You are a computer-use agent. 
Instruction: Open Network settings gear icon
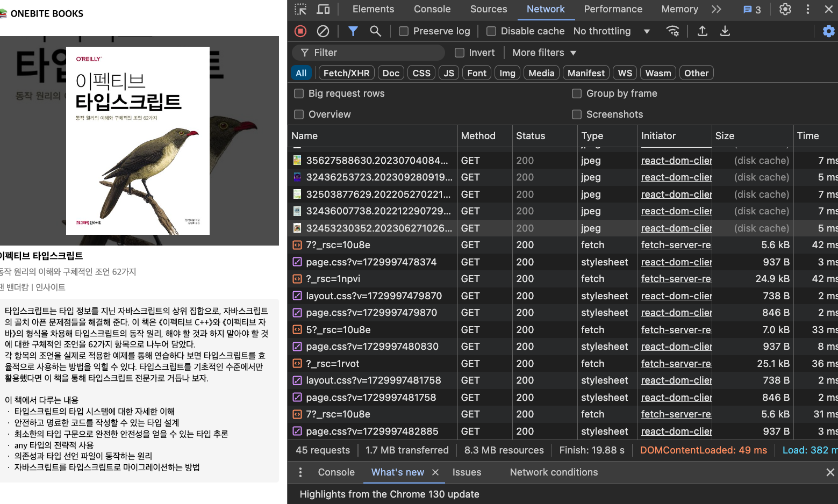tap(829, 31)
